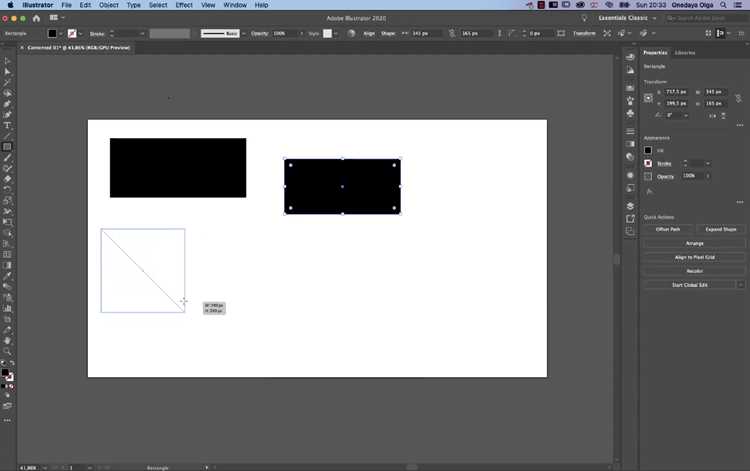Select the Zoom tool
This screenshot has height=471, width=750.
[7, 351]
